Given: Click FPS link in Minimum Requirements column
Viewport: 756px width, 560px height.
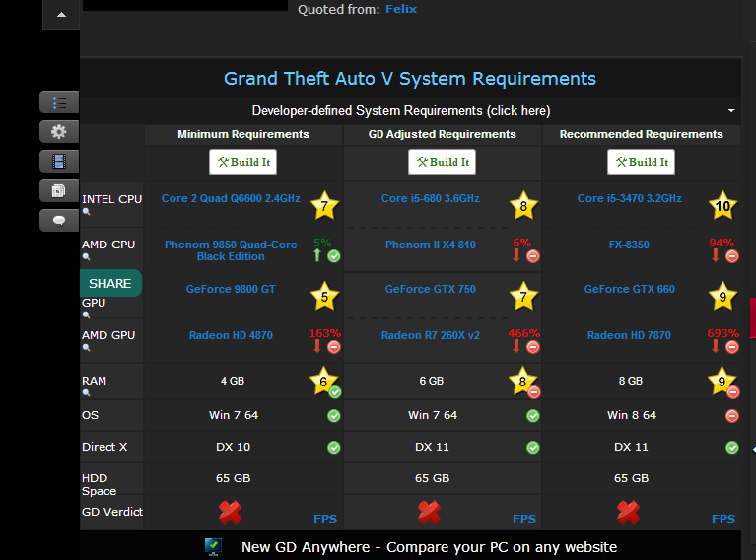Looking at the screenshot, I should click(325, 519).
